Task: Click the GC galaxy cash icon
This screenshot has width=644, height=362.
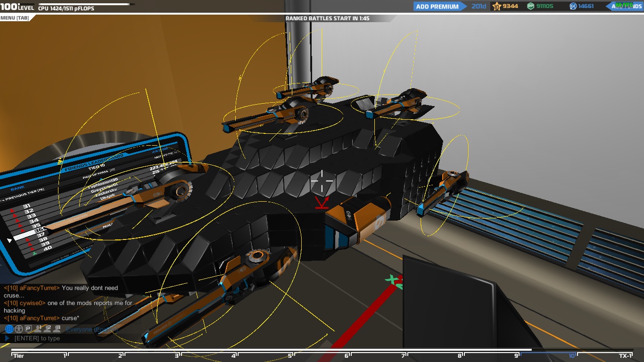Action: [573, 6]
